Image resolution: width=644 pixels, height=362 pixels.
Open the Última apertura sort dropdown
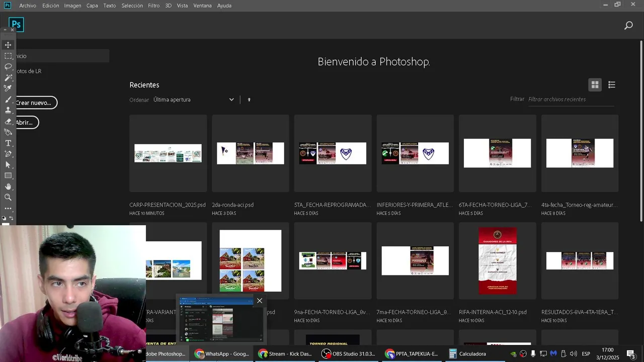pyautogui.click(x=193, y=100)
